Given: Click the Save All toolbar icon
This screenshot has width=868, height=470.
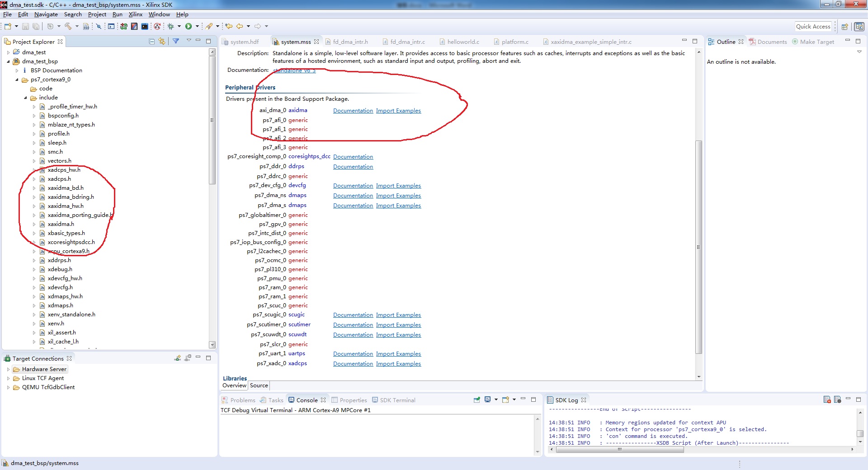Looking at the screenshot, I should click(x=36, y=26).
